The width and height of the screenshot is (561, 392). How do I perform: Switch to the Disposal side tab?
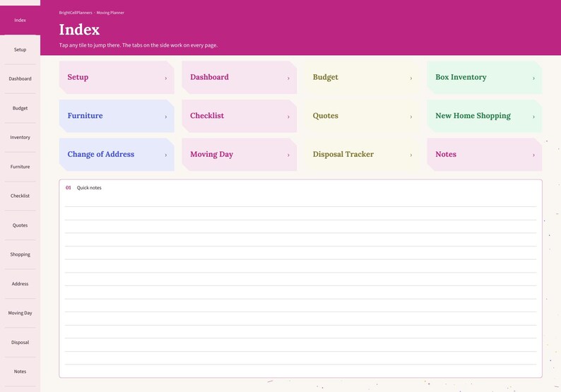[x=20, y=343]
